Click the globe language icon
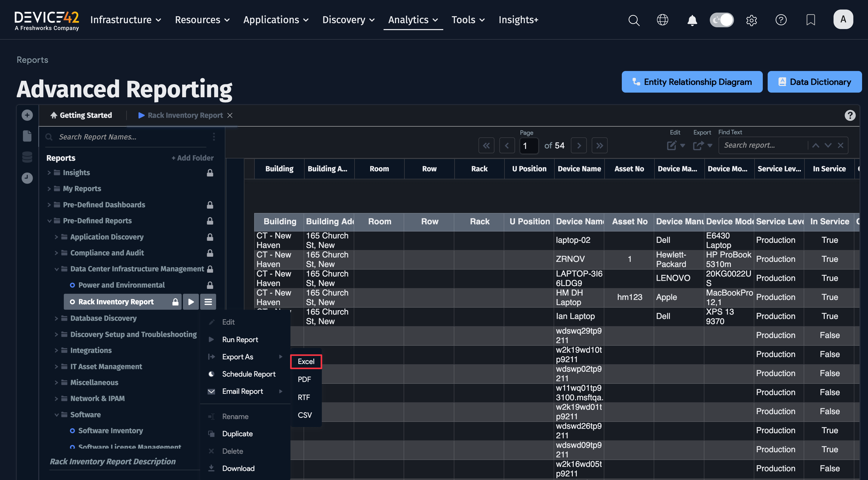The image size is (868, 480). point(662,20)
